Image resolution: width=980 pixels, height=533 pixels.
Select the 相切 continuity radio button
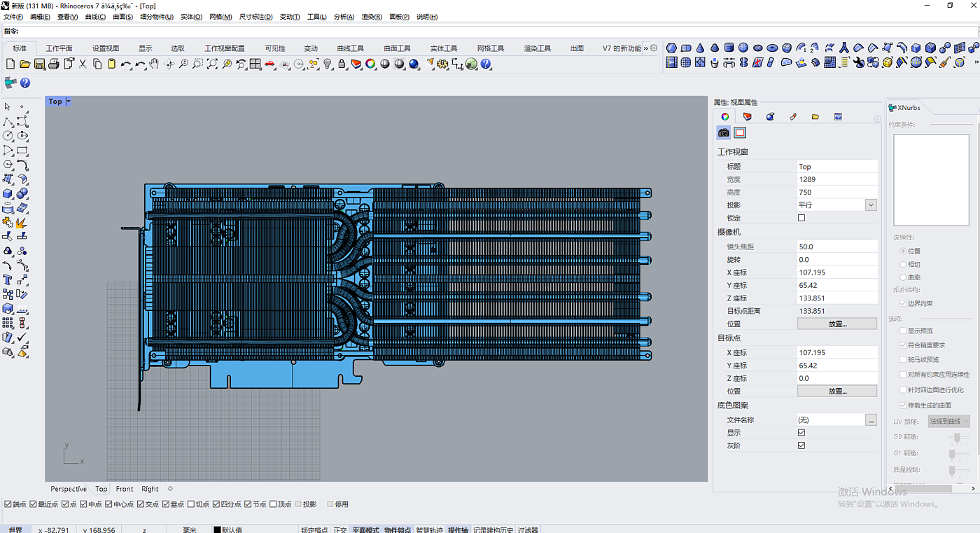pyautogui.click(x=903, y=264)
